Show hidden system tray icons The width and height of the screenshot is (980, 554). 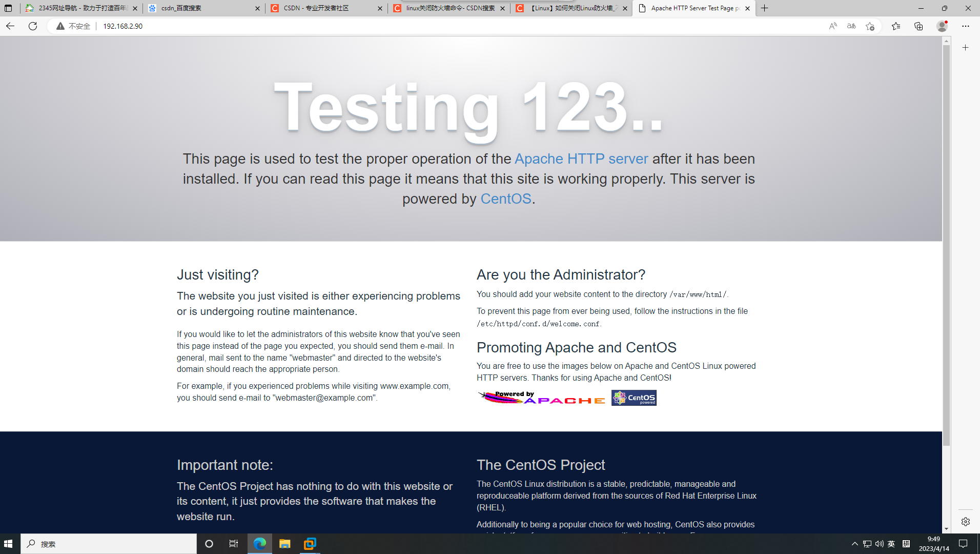tap(854, 544)
